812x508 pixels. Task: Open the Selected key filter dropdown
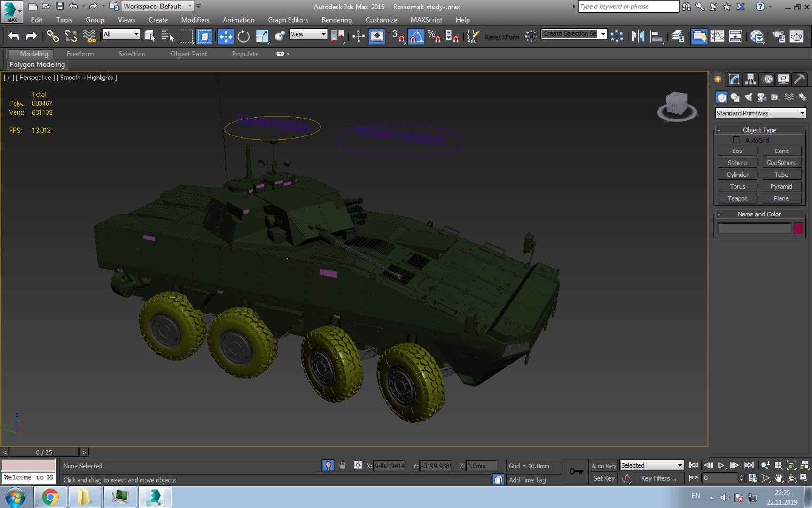[x=651, y=465]
